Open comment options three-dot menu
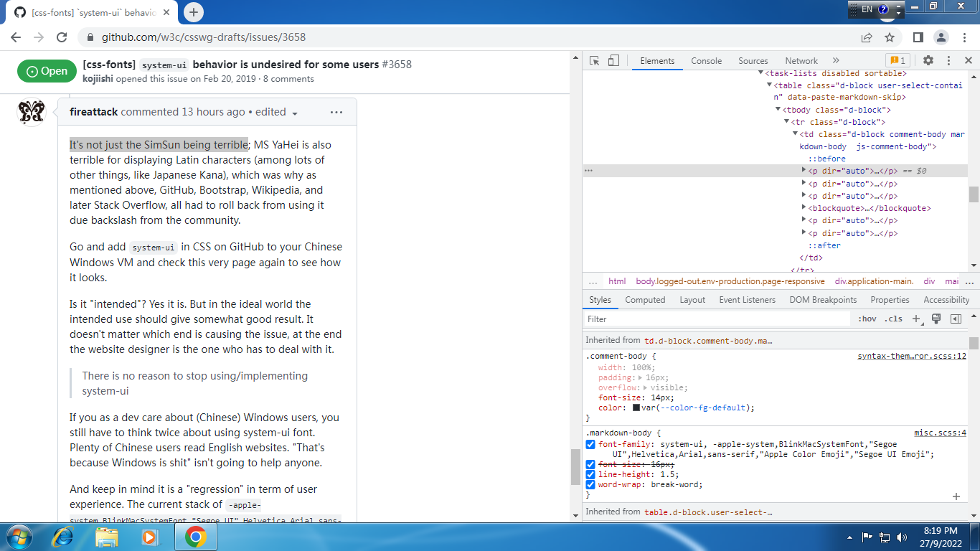The width and height of the screenshot is (980, 551). click(x=336, y=112)
